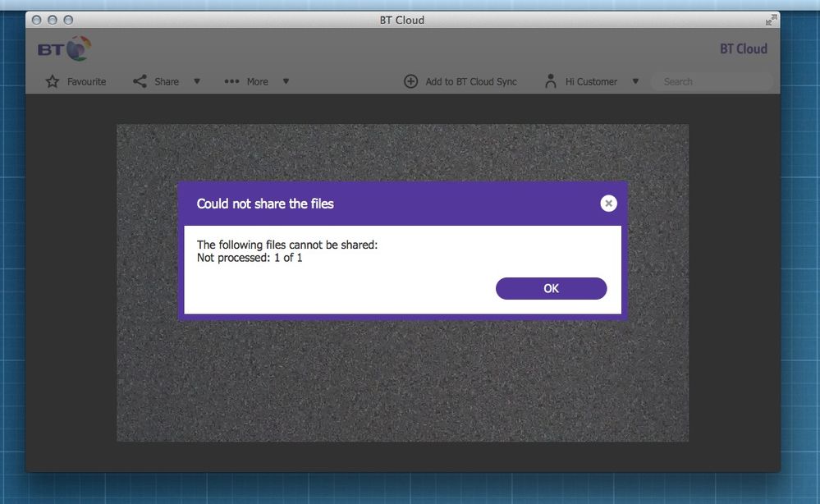Viewport: 820px width, 504px height.
Task: Click the Favourite star icon
Action: (x=53, y=81)
